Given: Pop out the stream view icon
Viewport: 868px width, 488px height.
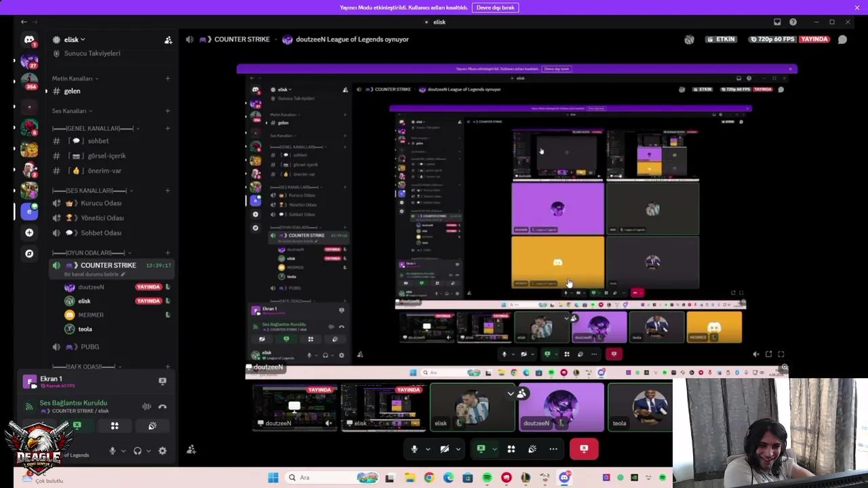Looking at the screenshot, I should click(x=768, y=354).
